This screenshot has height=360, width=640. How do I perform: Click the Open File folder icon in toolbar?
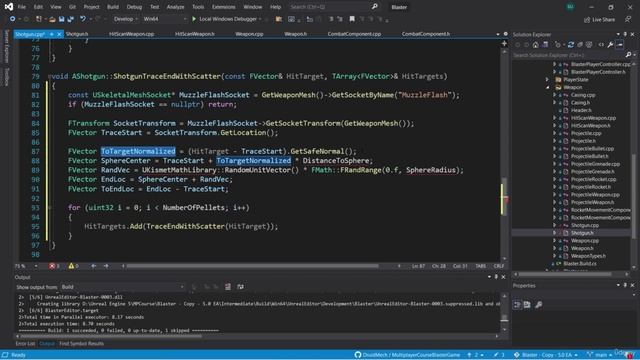[x=52, y=19]
